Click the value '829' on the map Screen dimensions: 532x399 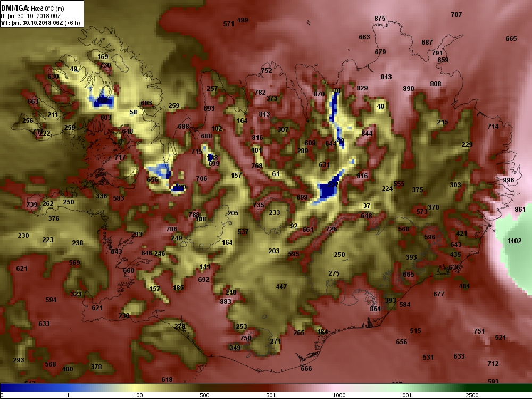click(362, 88)
